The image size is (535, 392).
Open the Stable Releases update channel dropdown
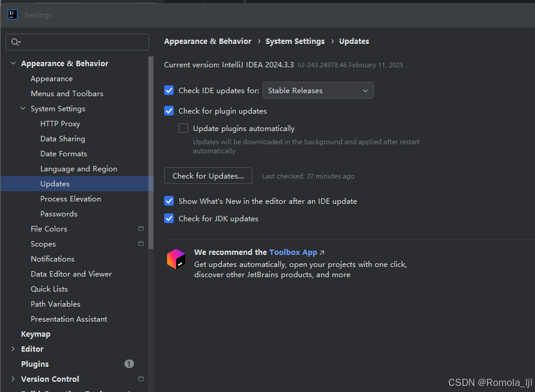point(318,90)
